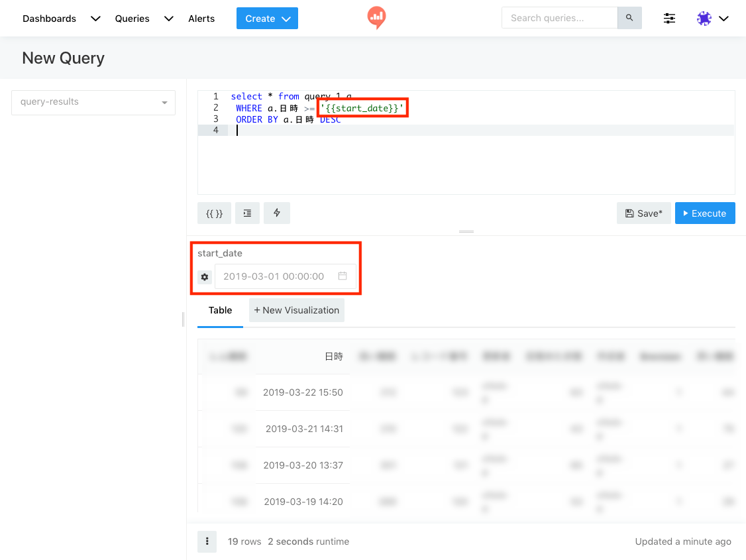The height and width of the screenshot is (560, 746).
Task: Switch to the Table tab
Action: [x=220, y=310]
